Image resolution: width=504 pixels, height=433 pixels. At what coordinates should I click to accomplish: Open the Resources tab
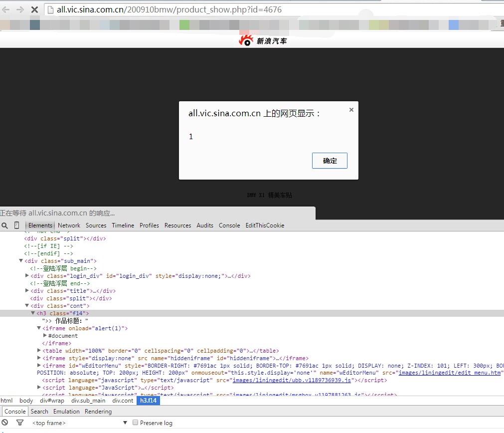[x=178, y=225]
